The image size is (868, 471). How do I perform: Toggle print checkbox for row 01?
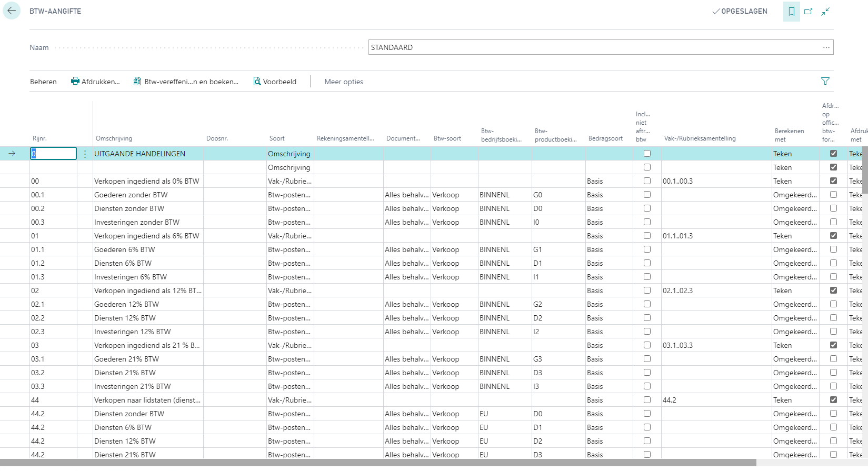(833, 236)
